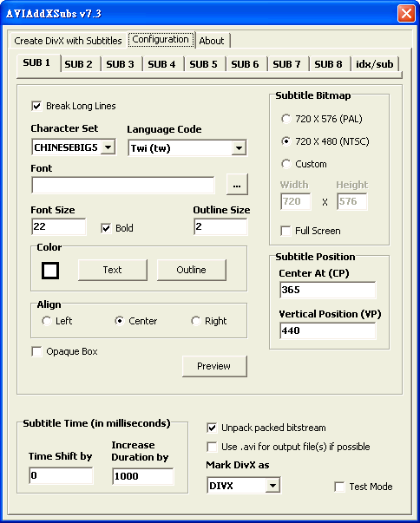Choose text color with the Text button
The height and width of the screenshot is (523, 420).
(113, 270)
